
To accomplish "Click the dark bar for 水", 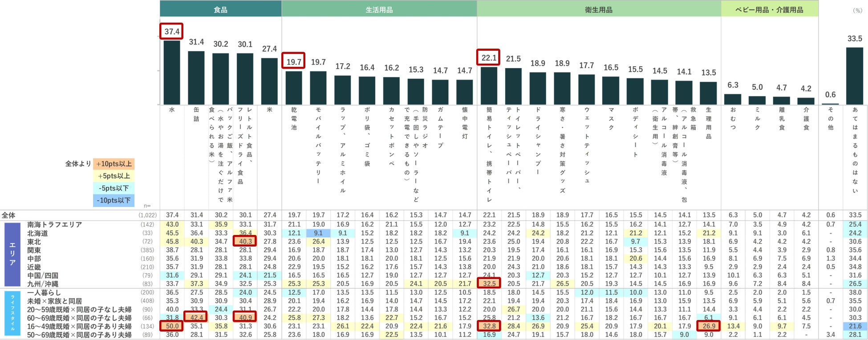I will click(x=172, y=73).
